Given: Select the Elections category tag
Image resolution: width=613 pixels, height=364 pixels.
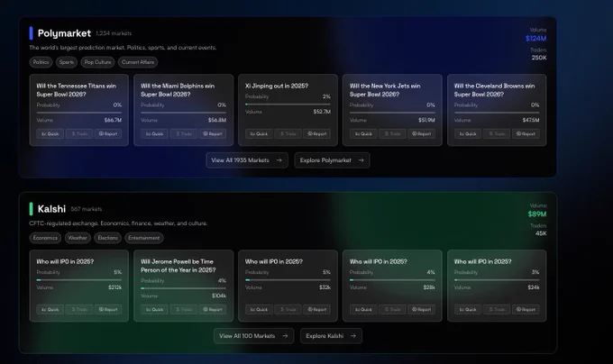Looking at the screenshot, I should (x=108, y=238).
